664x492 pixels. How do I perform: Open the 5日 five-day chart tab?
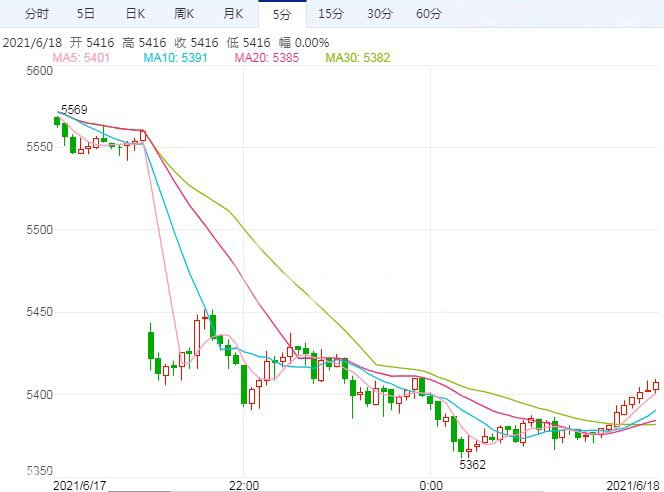click(87, 13)
